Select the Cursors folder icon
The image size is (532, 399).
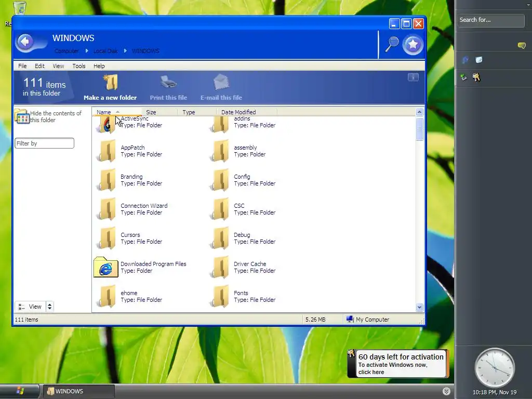pos(107,238)
